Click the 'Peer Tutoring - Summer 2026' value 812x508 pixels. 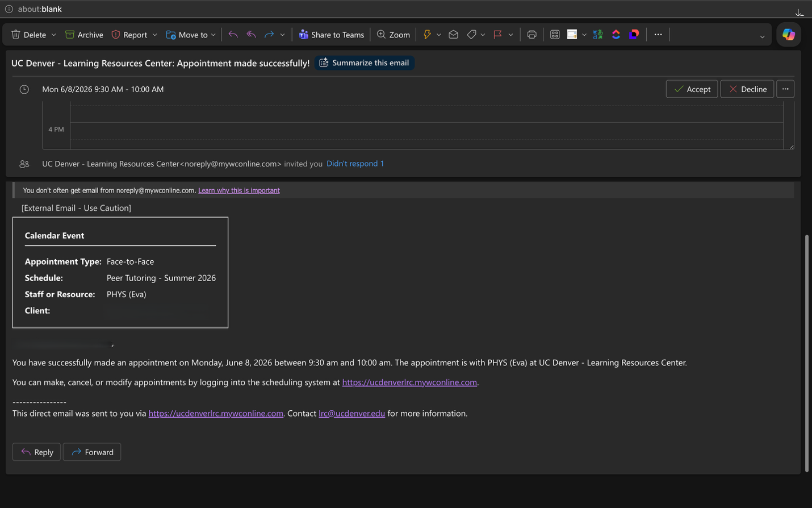point(161,278)
